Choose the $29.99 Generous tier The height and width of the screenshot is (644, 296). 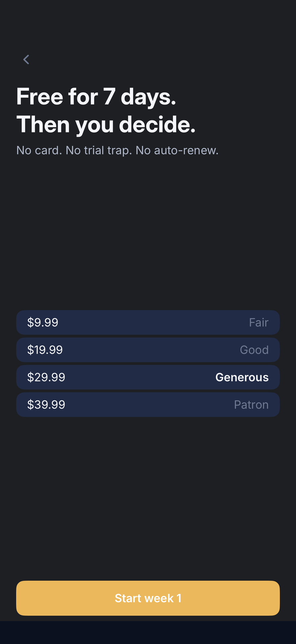click(148, 377)
